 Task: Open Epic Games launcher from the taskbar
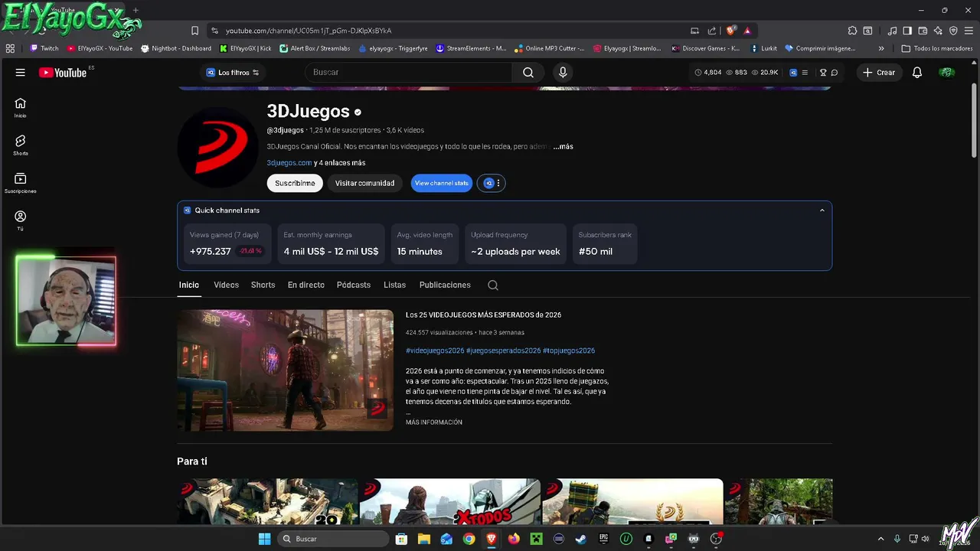pyautogui.click(x=603, y=539)
